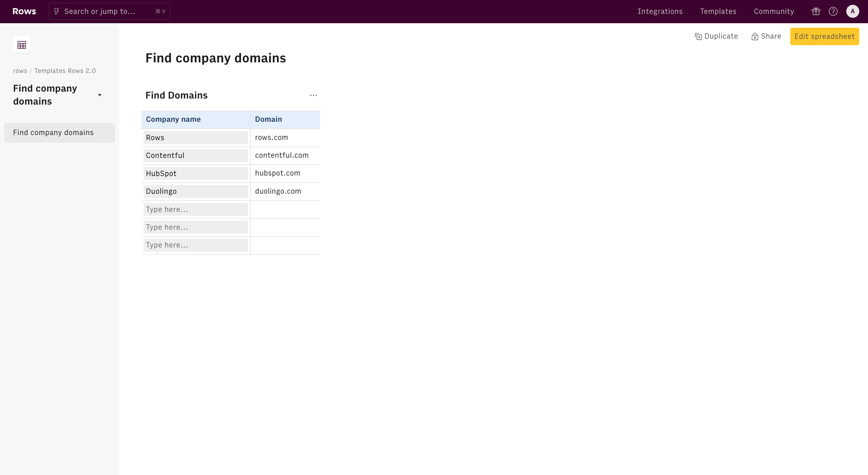
Task: Open the Templates menu
Action: coord(718,11)
